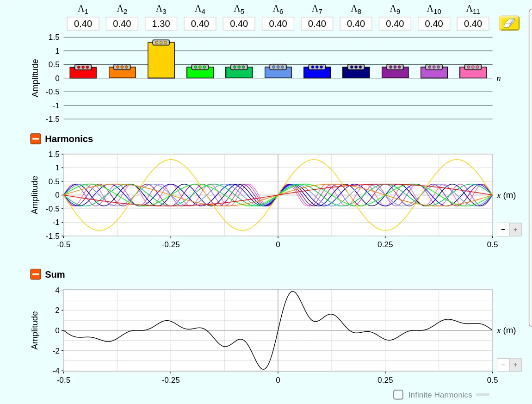Viewport: 532px width, 404px height.
Task: Grab the blue A7 slider handle
Action: pyautogui.click(x=317, y=67)
